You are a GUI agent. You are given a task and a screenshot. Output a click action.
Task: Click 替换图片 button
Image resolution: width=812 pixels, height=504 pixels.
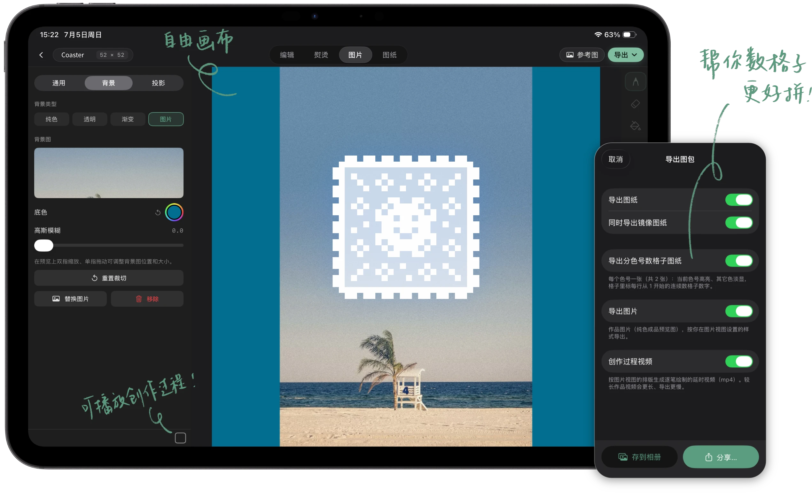click(x=70, y=299)
